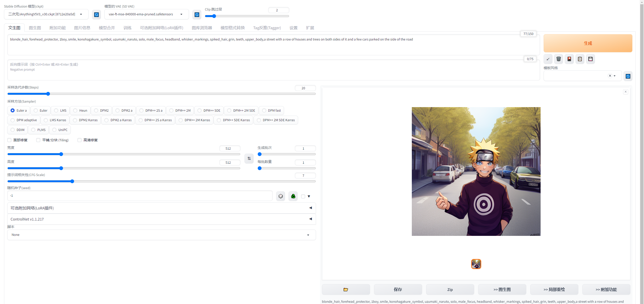Open the 模板风格 styles dropdown
The width and height of the screenshot is (644, 304).
[583, 76]
